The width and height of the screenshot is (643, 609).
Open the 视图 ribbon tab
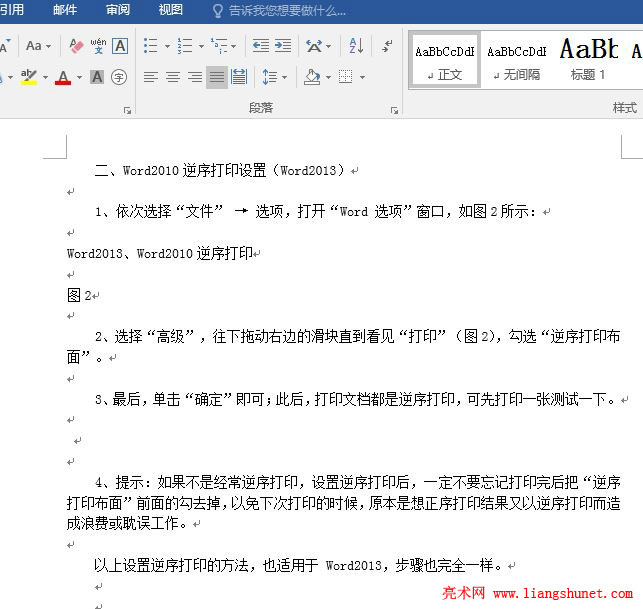pos(171,9)
